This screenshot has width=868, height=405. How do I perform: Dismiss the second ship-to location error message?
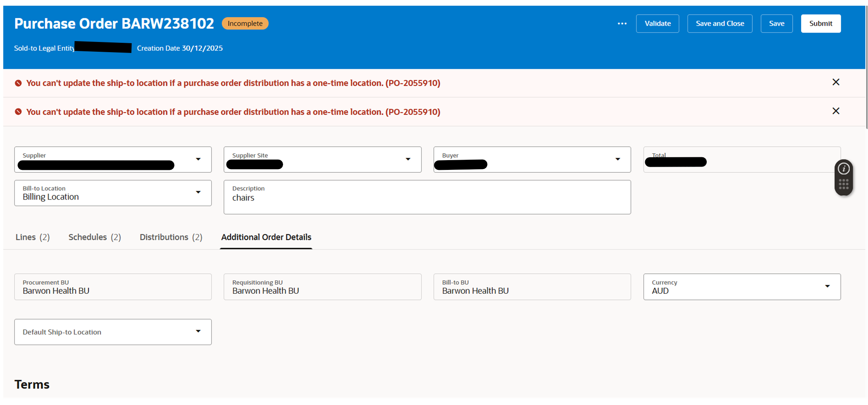835,111
